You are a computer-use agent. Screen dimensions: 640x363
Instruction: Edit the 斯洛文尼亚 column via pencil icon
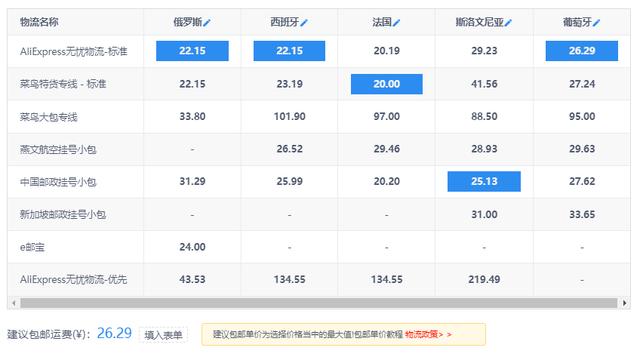[508, 22]
